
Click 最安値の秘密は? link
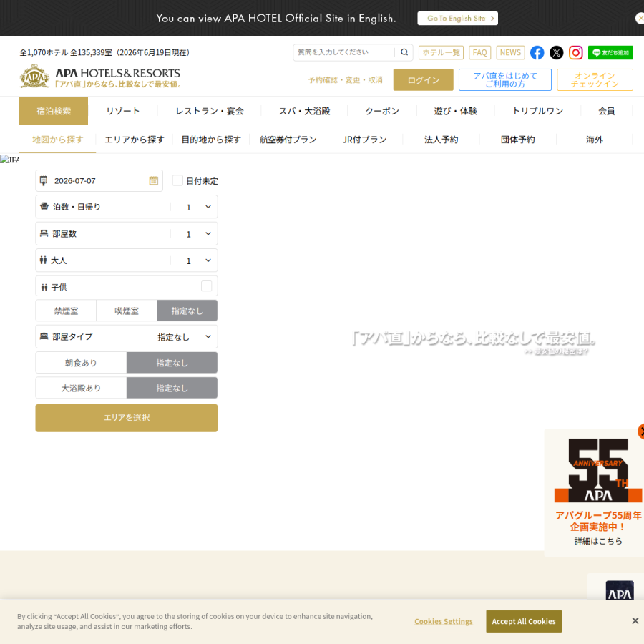point(557,351)
